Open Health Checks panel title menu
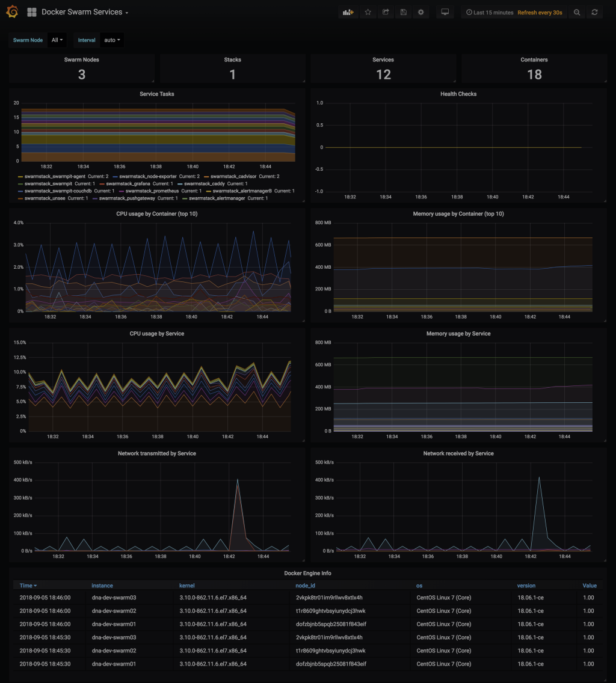This screenshot has width=616, height=683. (x=458, y=94)
